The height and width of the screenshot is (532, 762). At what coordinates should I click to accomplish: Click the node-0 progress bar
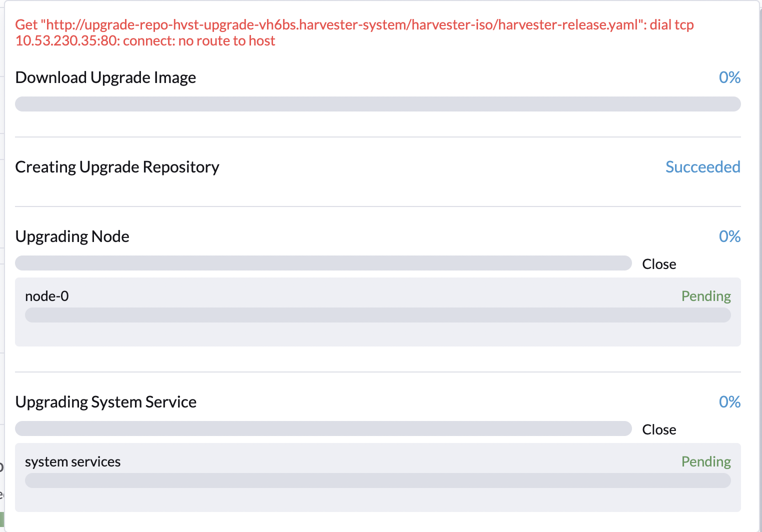(378, 315)
